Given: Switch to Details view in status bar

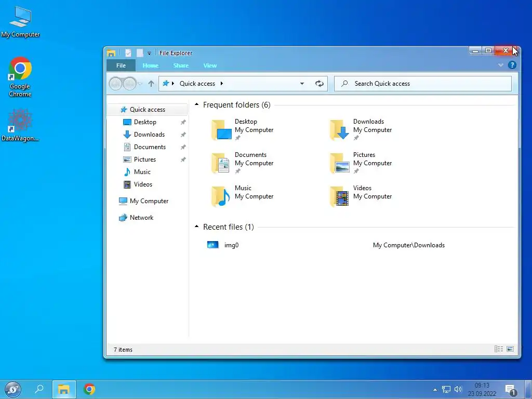Looking at the screenshot, I should [x=499, y=349].
